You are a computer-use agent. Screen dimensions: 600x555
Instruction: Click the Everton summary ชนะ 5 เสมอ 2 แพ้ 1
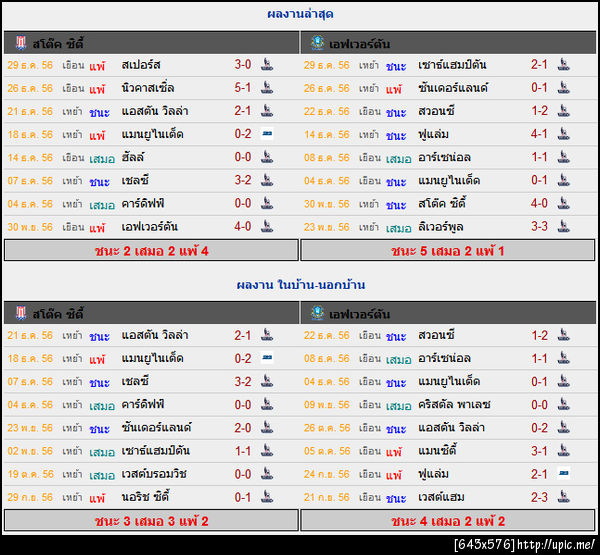click(448, 251)
